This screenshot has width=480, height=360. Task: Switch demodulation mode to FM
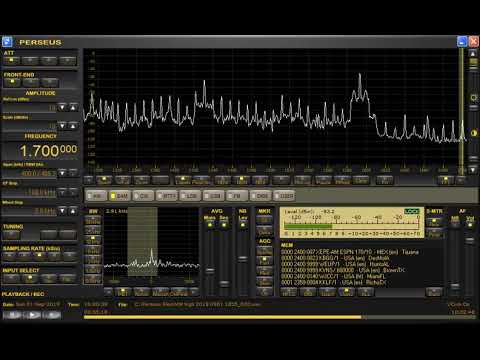pos(237,196)
